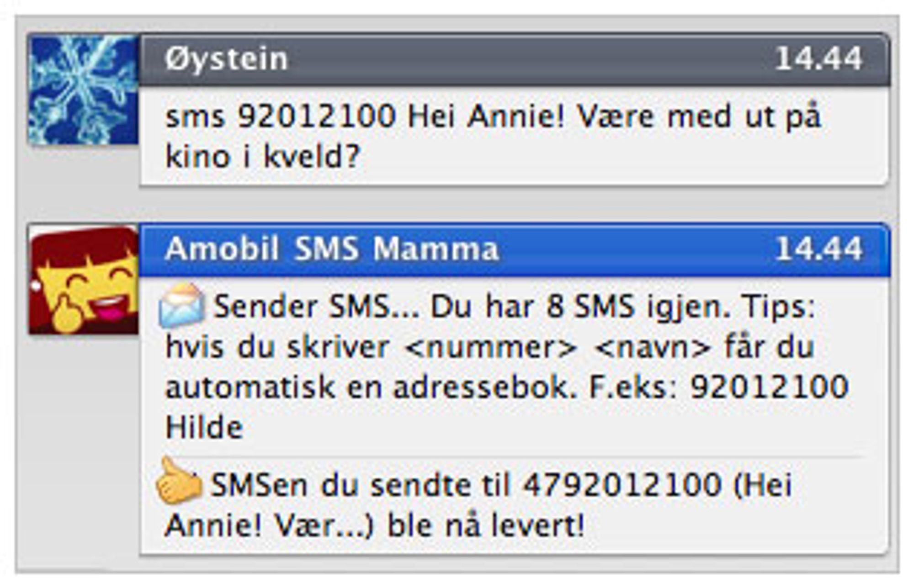
Task: Click phone number 92012100 in Øystein's message
Action: [317, 116]
